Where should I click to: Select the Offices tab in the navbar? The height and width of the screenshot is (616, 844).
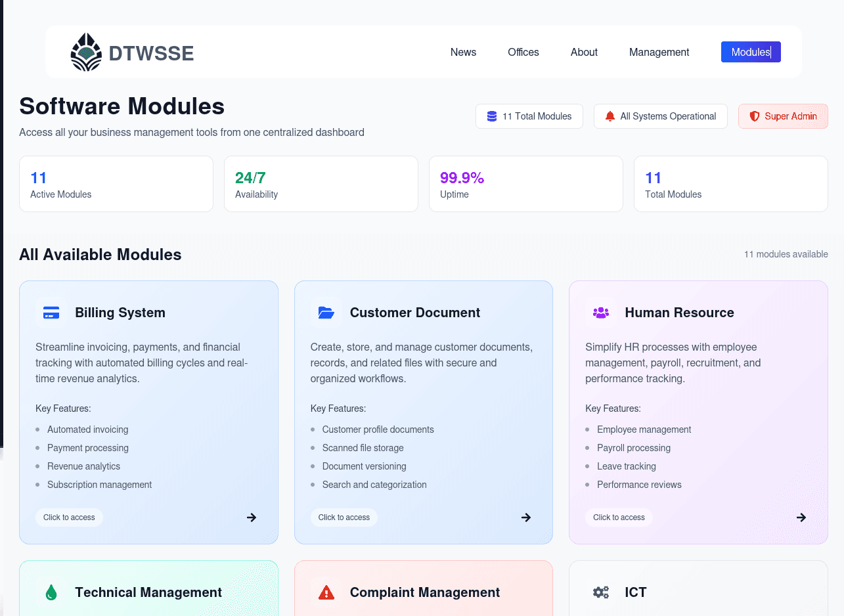[523, 52]
